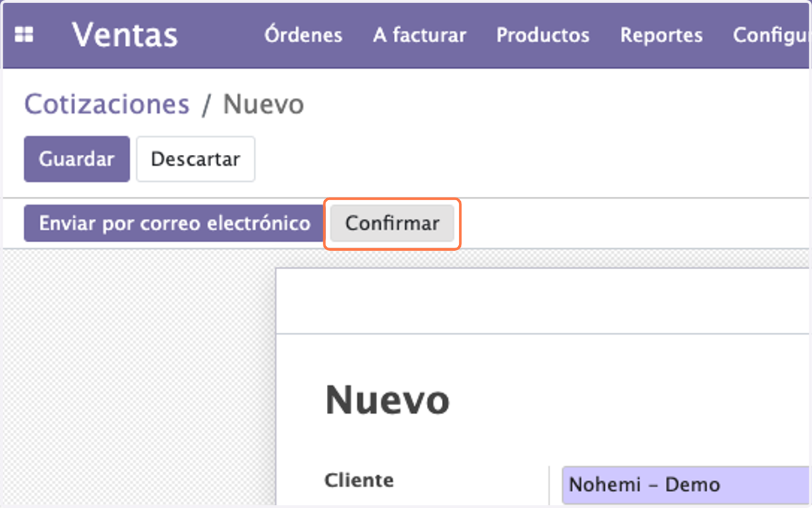The image size is (812, 508).
Task: Click the Nuevo breadcrumb text
Action: coord(263,105)
